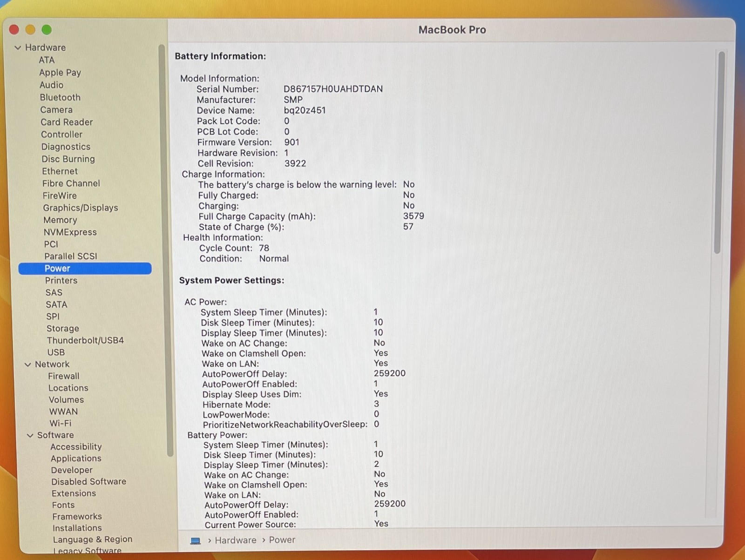Select Audio in the sidebar
Screen dimensions: 745x560
click(51, 85)
